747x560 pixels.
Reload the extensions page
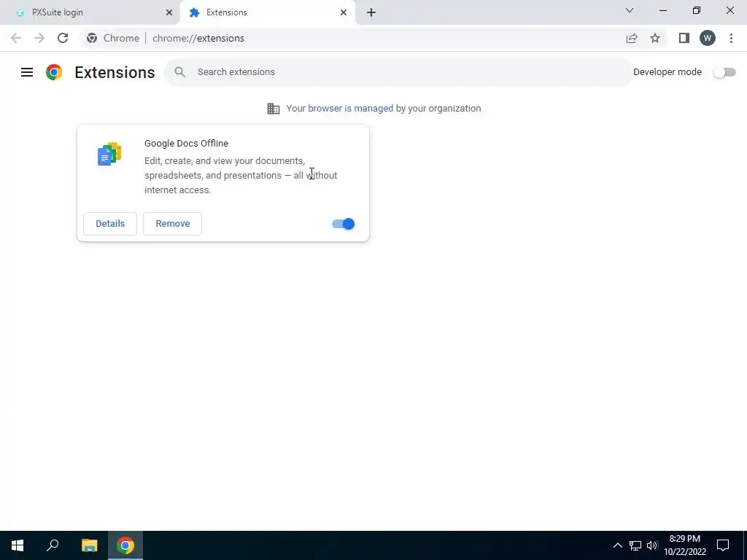tap(63, 38)
